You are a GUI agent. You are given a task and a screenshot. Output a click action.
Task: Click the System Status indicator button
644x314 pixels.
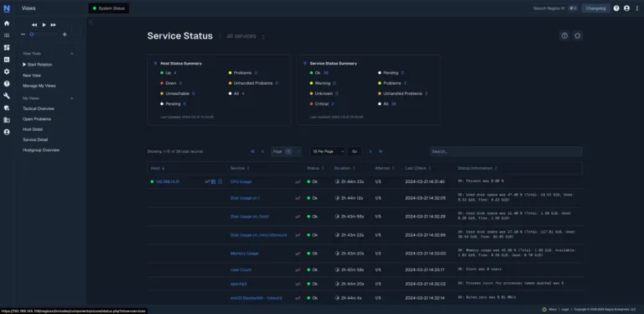pos(109,8)
